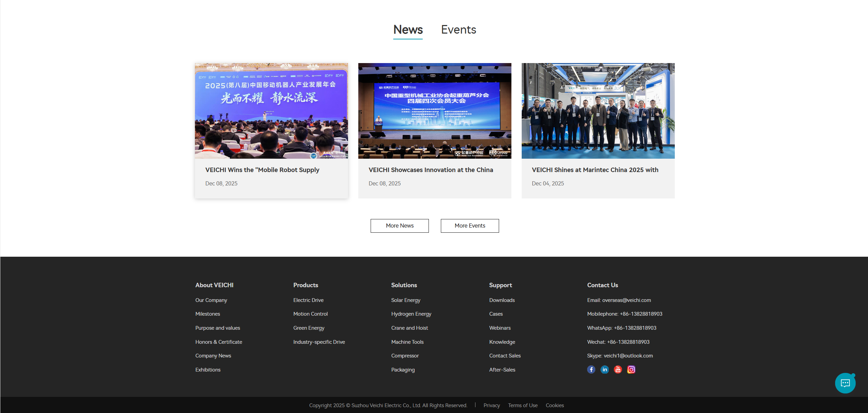This screenshot has width=868, height=413.
Task: Select the News tab heading
Action: pos(408,30)
